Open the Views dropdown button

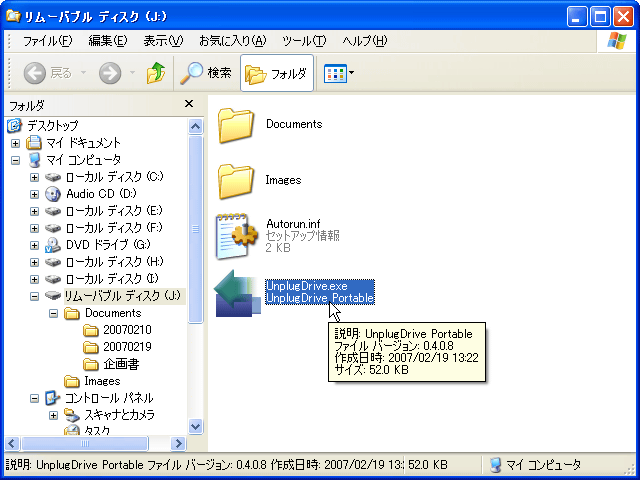340,73
